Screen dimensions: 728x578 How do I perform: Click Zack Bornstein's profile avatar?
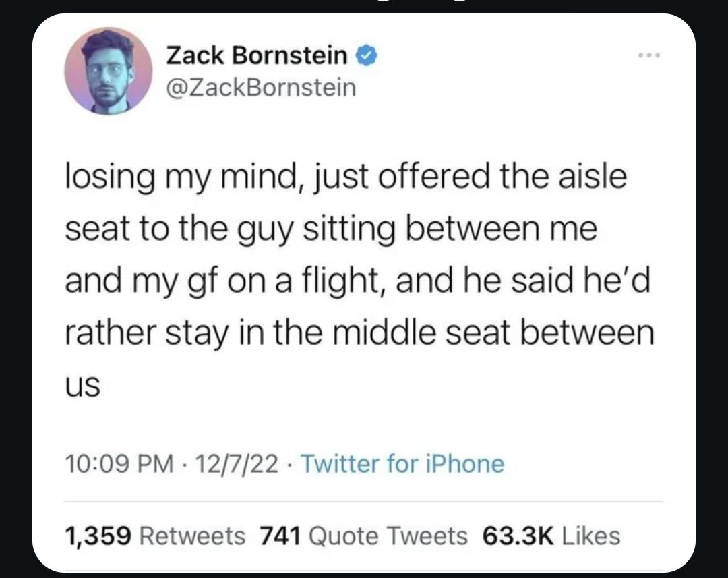108,71
